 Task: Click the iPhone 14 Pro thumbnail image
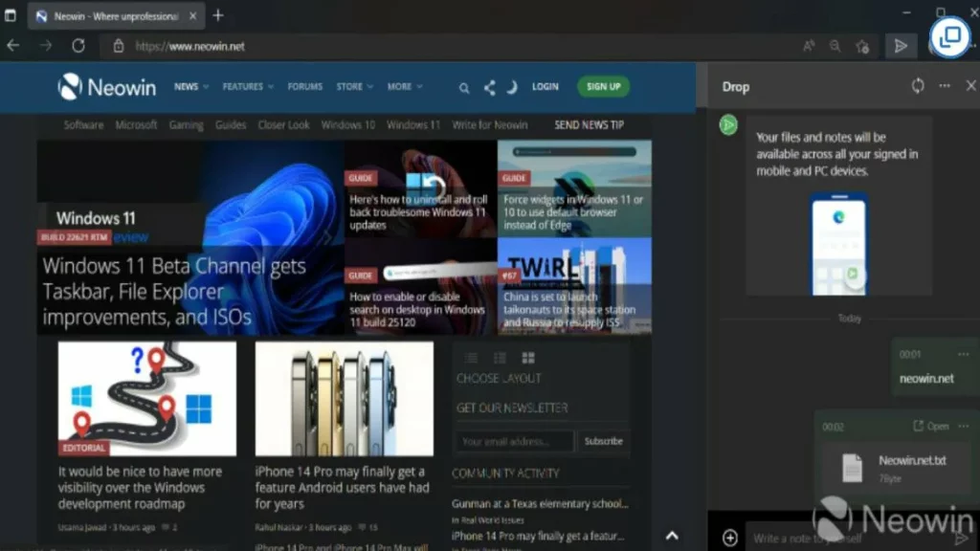[344, 399]
